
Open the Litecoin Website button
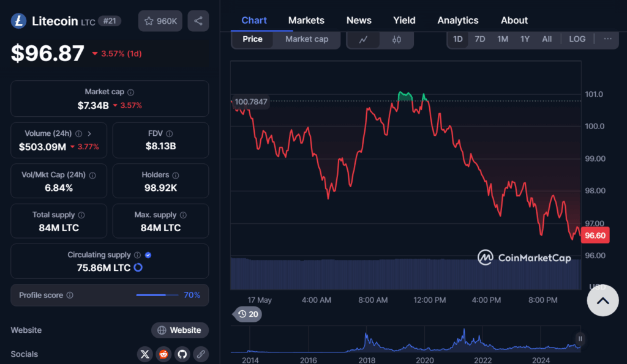[180, 330]
